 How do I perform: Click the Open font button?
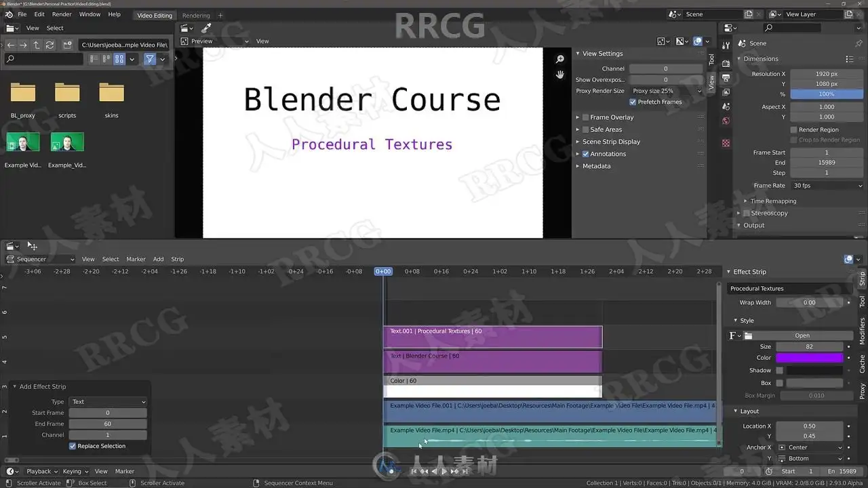(x=802, y=335)
